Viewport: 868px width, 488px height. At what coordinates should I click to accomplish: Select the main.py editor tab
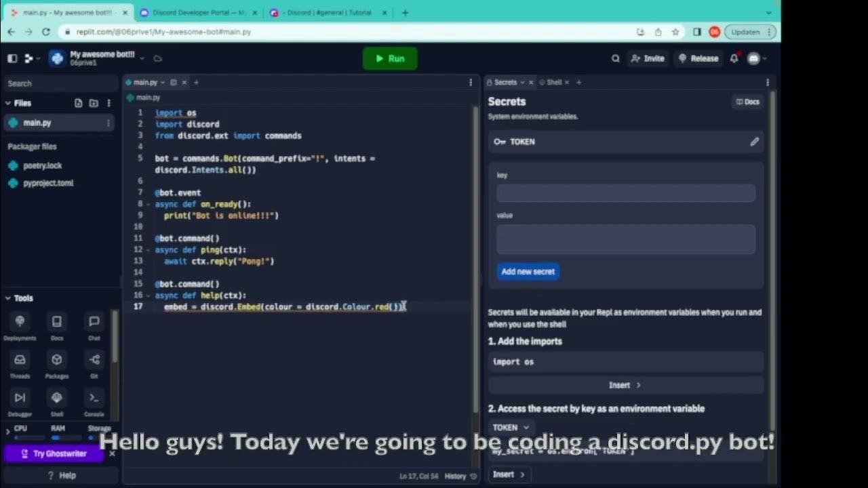pyautogui.click(x=145, y=83)
